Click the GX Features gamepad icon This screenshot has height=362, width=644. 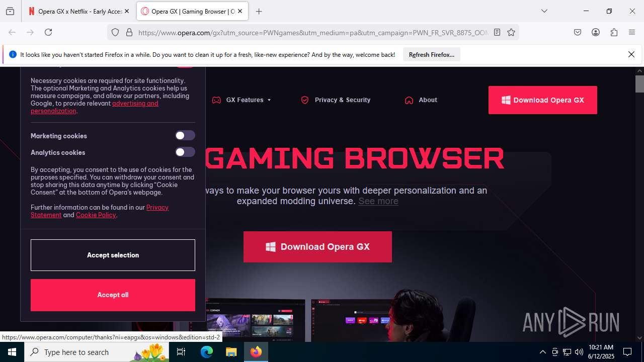(216, 100)
